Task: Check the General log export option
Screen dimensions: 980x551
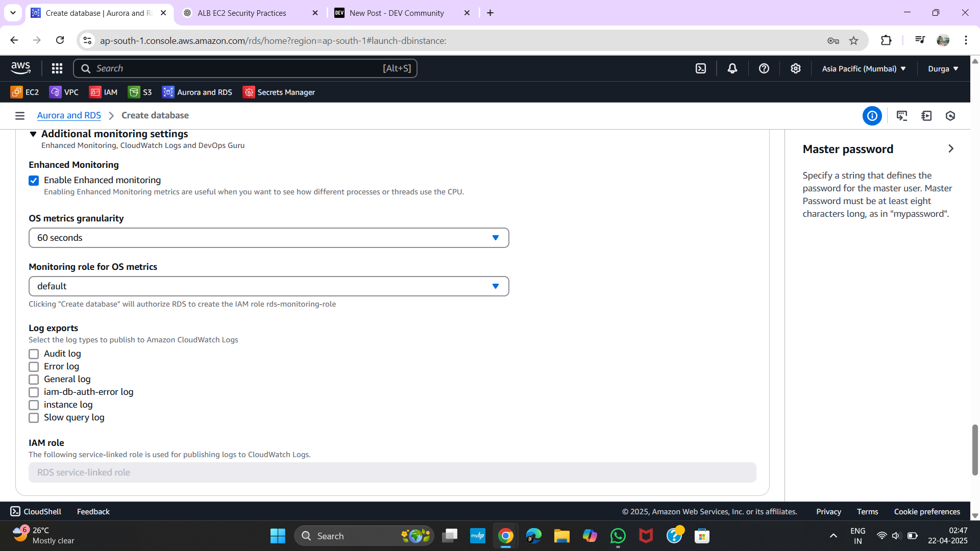Action: pos(34,380)
